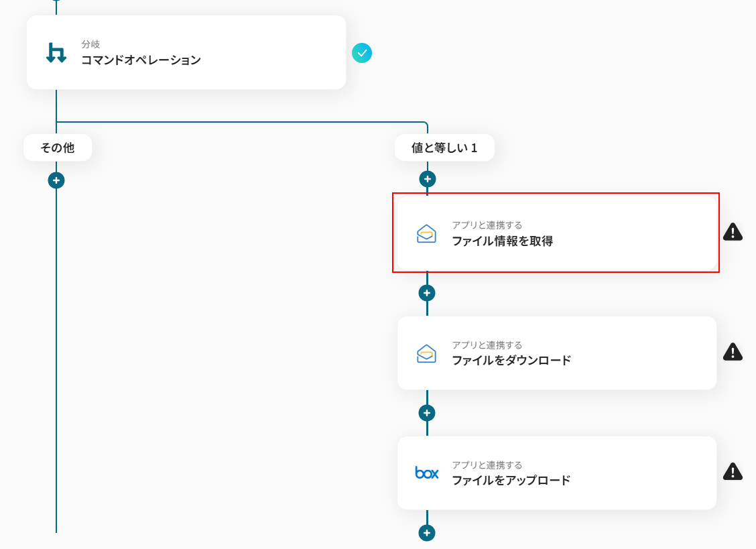Click warning triangle next to ファイル情報を取得
756x549 pixels.
(x=733, y=232)
